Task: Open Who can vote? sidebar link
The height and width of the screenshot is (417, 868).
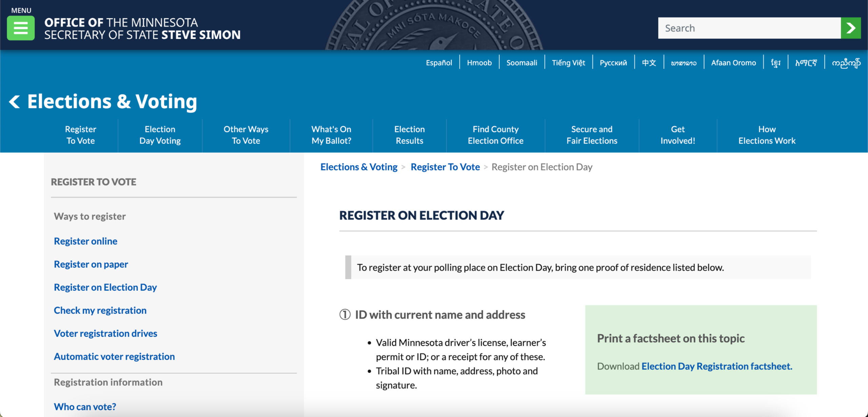Action: tap(85, 406)
